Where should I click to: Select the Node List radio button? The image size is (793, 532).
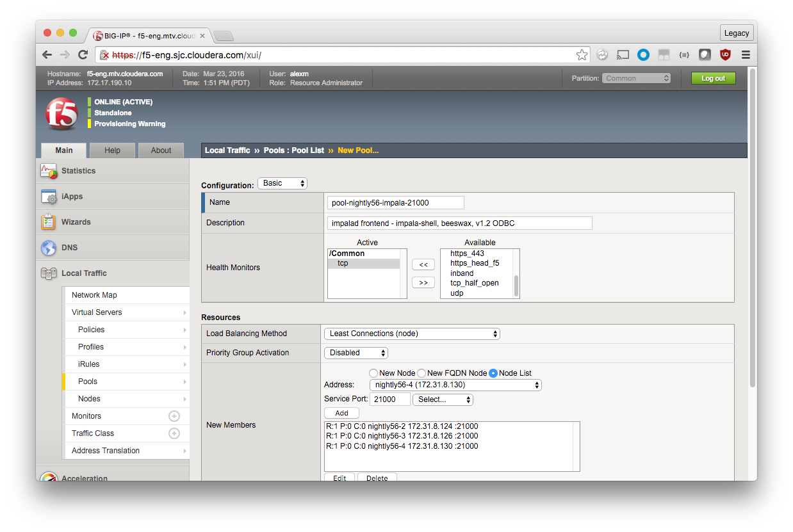(493, 373)
